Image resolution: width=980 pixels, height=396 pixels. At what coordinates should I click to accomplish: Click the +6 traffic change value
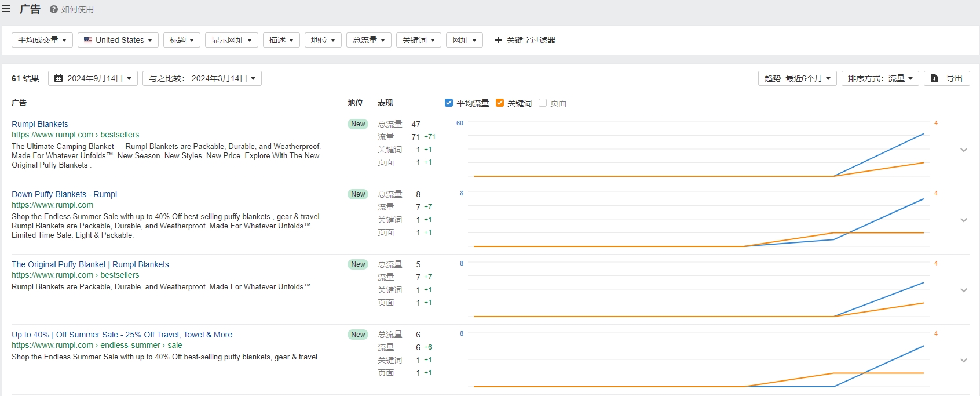tap(428, 347)
